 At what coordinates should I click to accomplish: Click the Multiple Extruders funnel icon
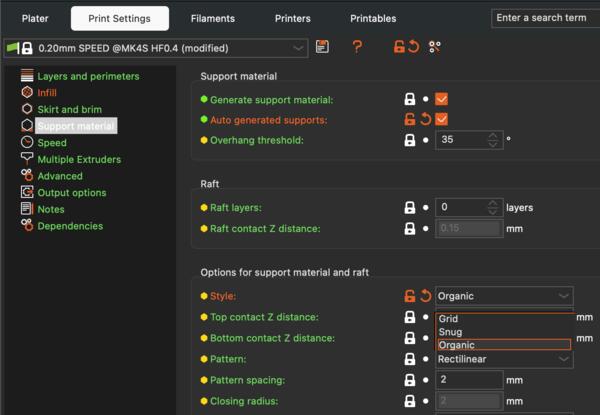(27, 158)
